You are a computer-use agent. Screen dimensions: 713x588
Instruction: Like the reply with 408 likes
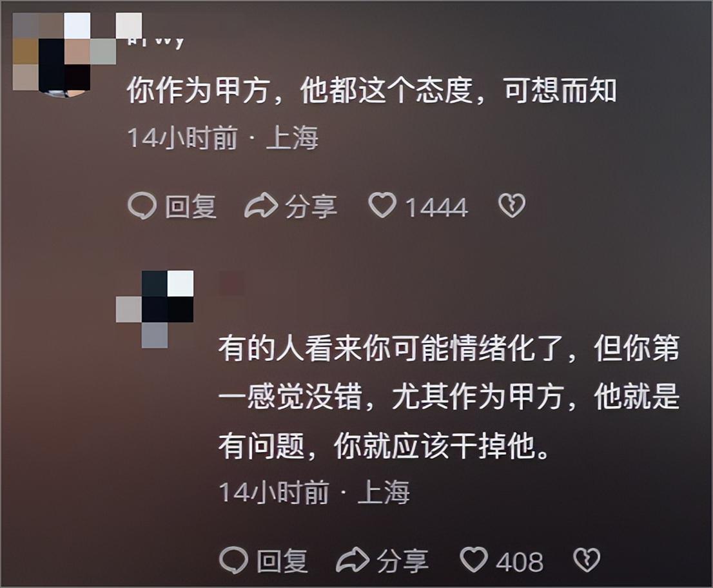[x=474, y=560]
